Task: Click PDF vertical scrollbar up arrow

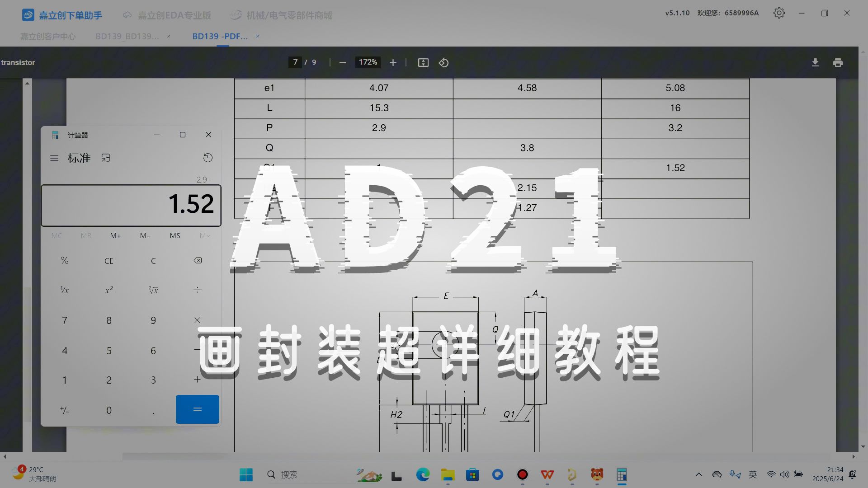Action: (x=27, y=83)
